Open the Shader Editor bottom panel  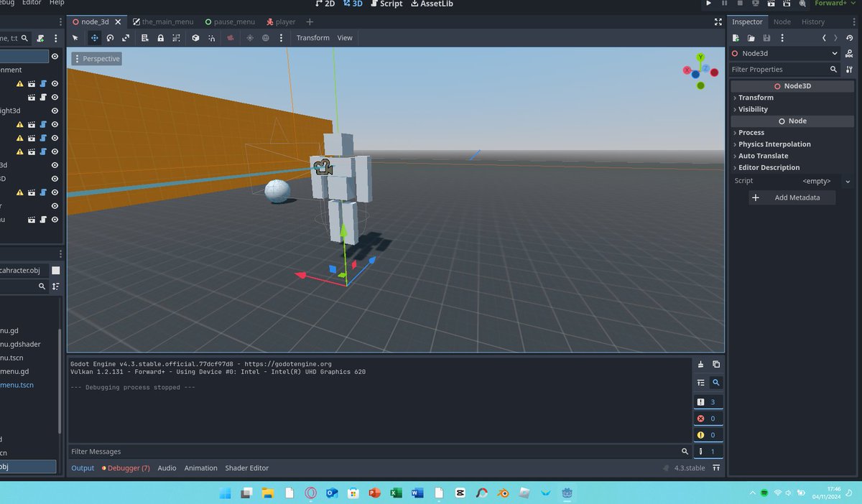247,468
